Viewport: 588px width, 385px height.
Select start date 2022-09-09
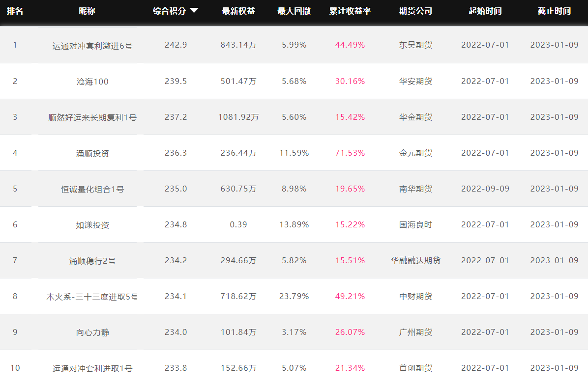pos(485,189)
